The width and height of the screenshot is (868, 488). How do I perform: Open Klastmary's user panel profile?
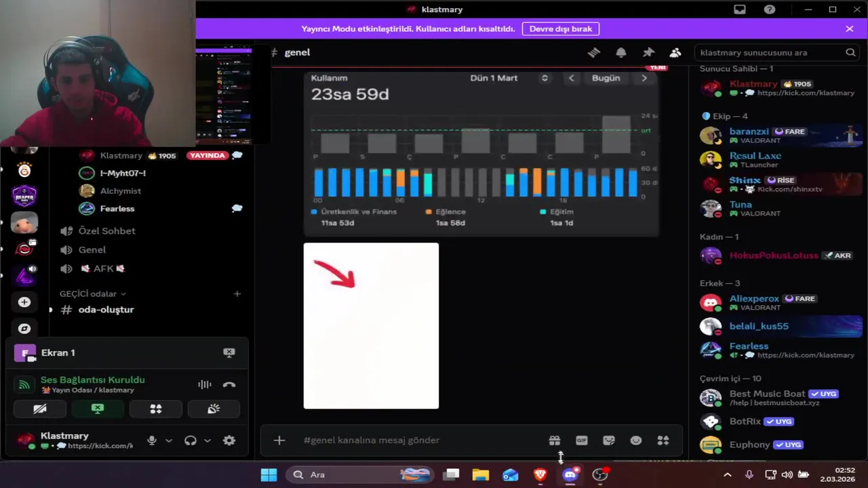pos(75,441)
